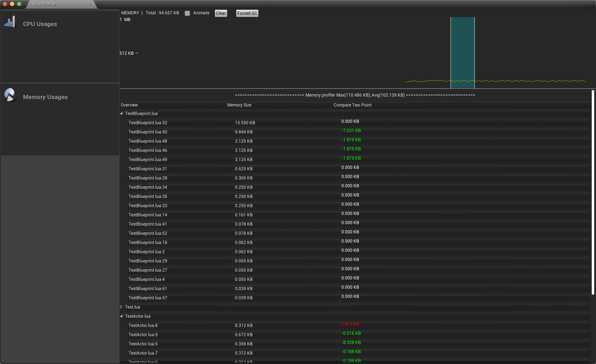Enable the Animate checkbox
The image size is (596, 364).
pos(187,13)
